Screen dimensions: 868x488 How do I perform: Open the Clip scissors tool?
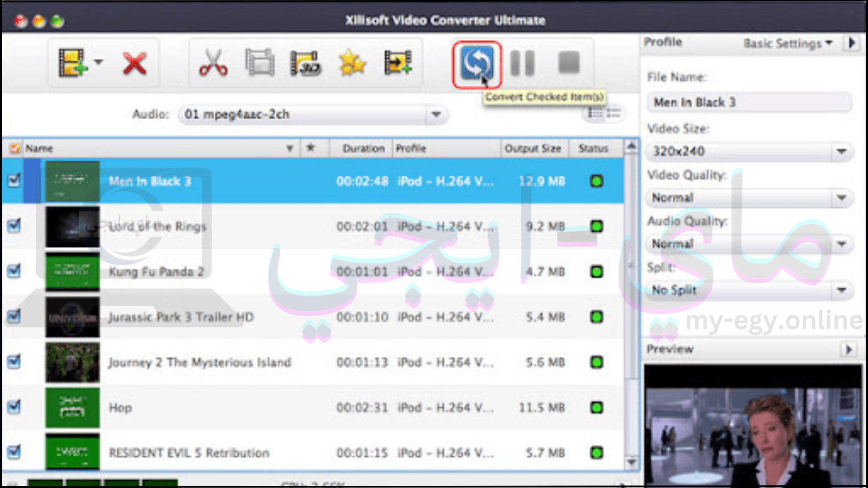coord(213,63)
